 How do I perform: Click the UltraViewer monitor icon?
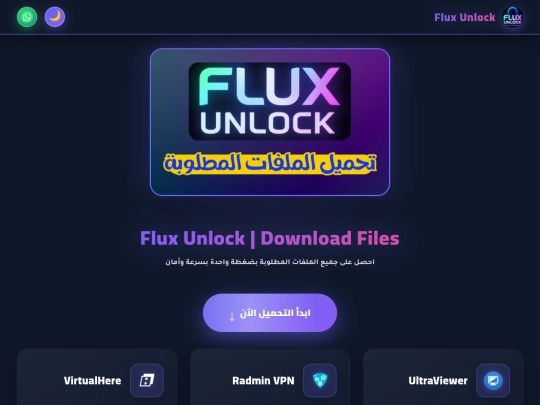pos(493,381)
